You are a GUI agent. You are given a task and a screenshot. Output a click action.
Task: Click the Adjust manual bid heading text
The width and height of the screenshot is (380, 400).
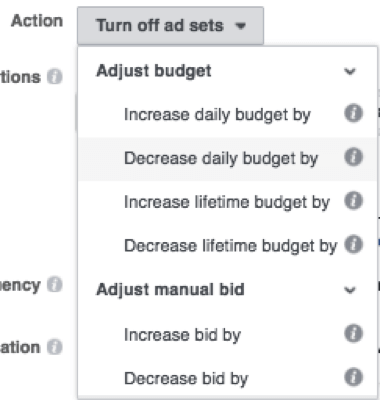(x=170, y=289)
